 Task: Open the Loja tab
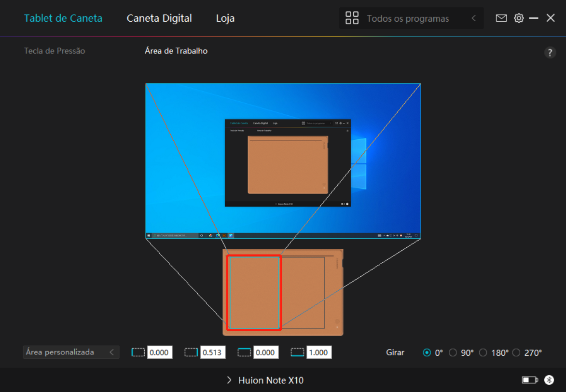[225, 18]
